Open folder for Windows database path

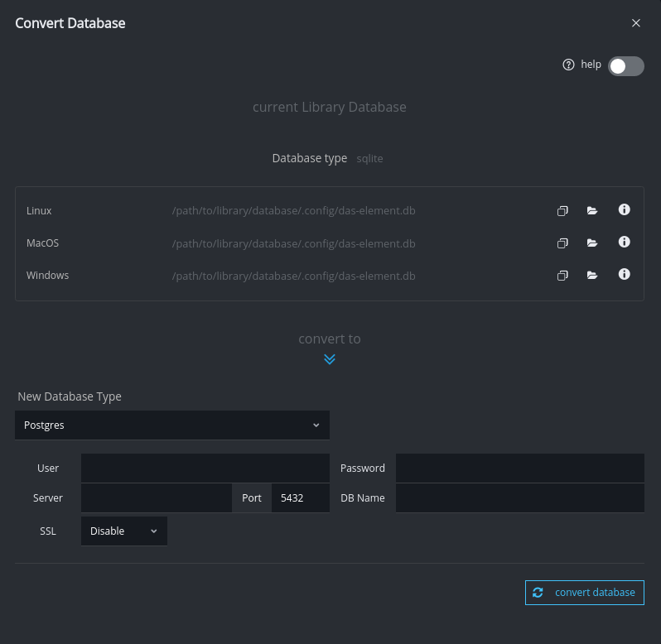click(592, 275)
